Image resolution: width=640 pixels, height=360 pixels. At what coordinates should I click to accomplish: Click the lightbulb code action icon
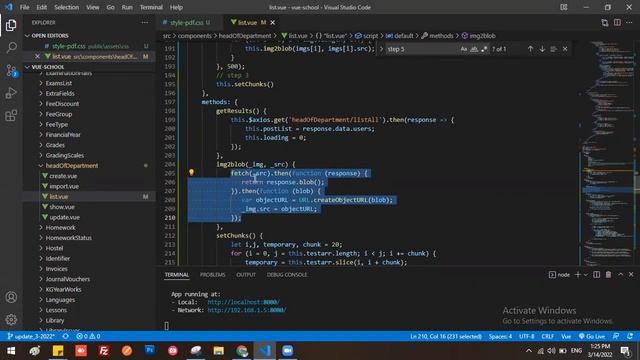point(191,173)
